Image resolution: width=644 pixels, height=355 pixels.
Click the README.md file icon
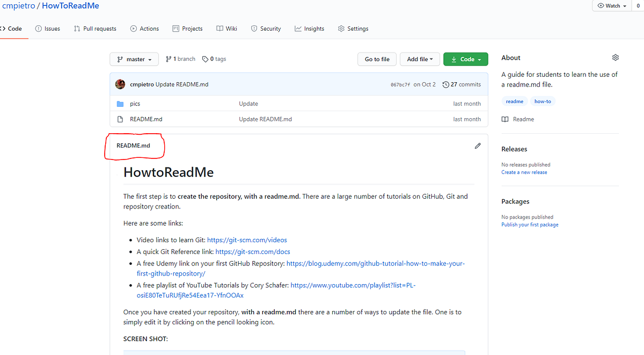pos(120,119)
